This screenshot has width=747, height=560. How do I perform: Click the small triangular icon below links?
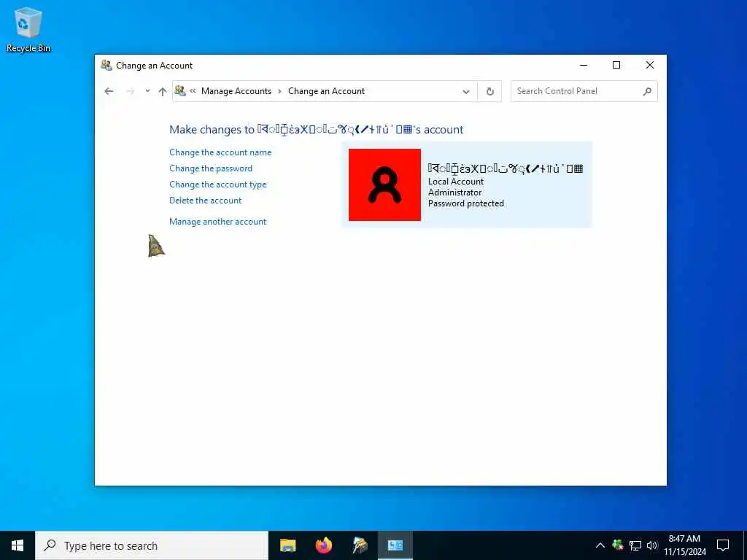click(x=156, y=246)
